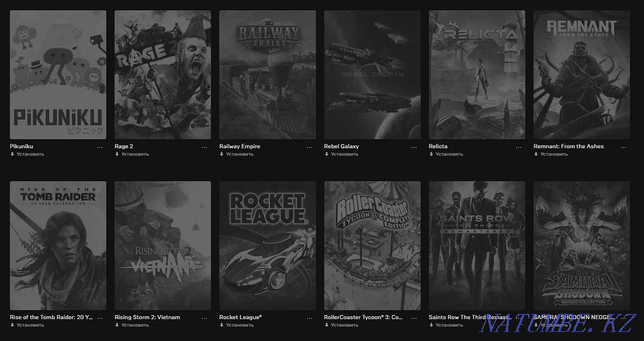Open the Pikuniku game cover
The height and width of the screenshot is (341, 644).
coord(58,75)
